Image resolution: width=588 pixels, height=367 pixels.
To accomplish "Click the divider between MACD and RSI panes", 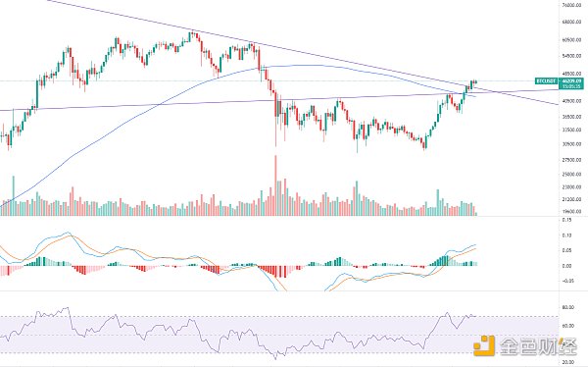I will (279, 291).
